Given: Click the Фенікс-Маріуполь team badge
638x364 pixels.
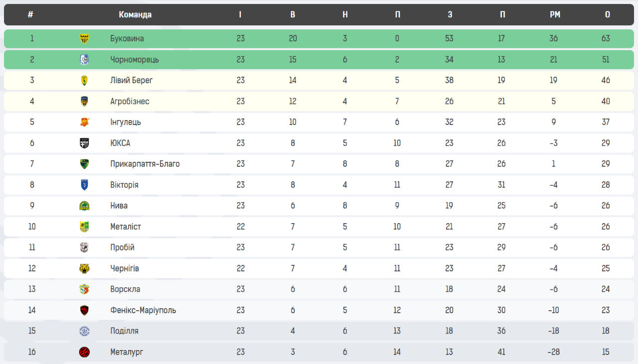Looking at the screenshot, I should (x=85, y=310).
